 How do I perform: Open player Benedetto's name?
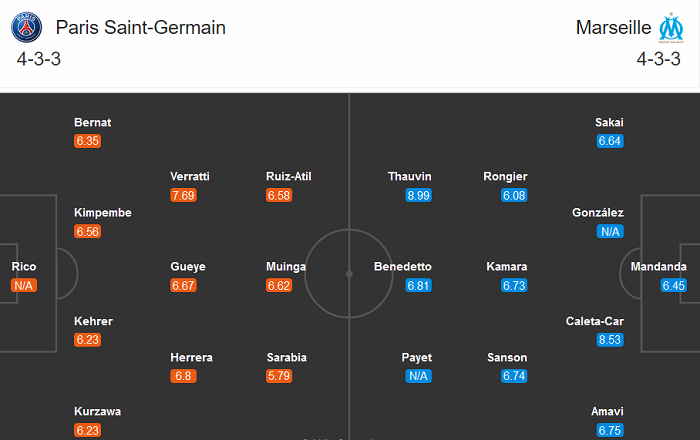click(403, 267)
